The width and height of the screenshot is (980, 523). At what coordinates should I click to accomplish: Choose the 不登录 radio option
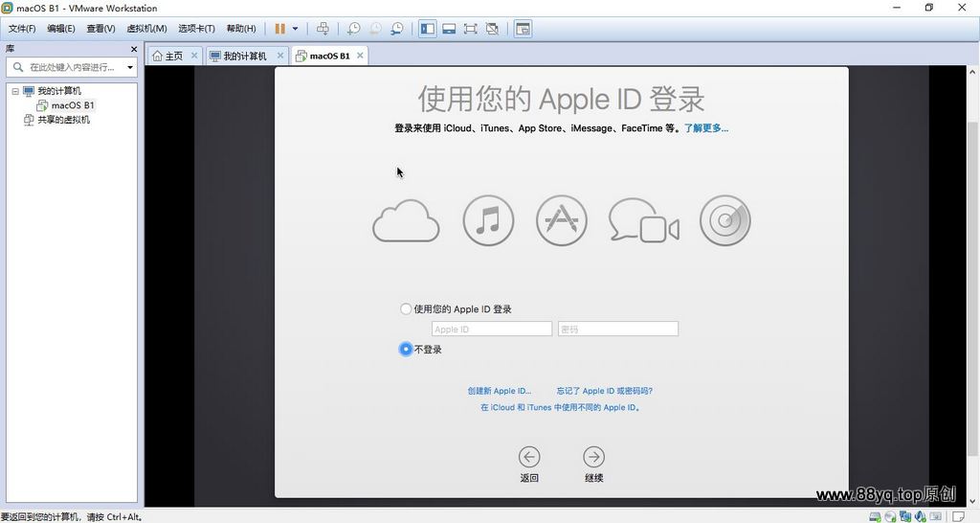[406, 349]
